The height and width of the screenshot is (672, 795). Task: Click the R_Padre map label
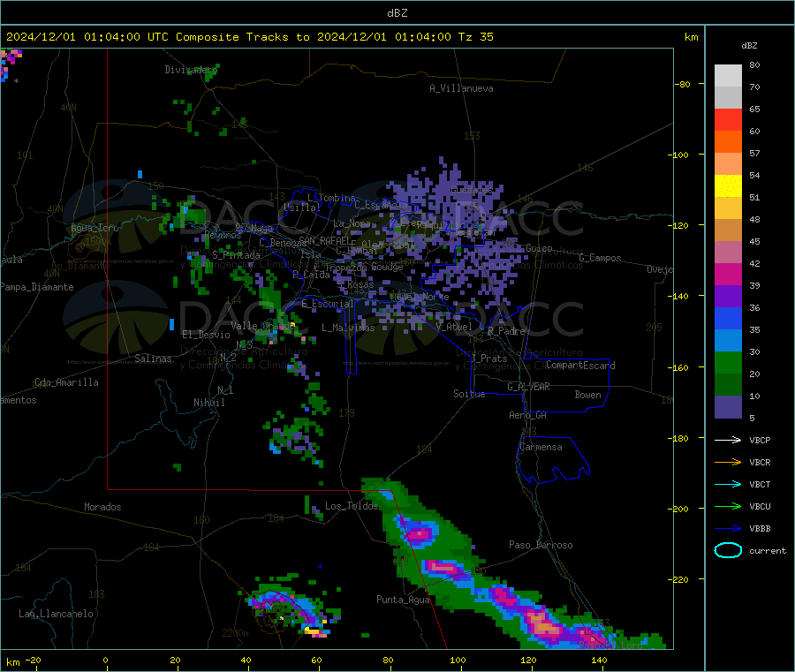tap(506, 331)
